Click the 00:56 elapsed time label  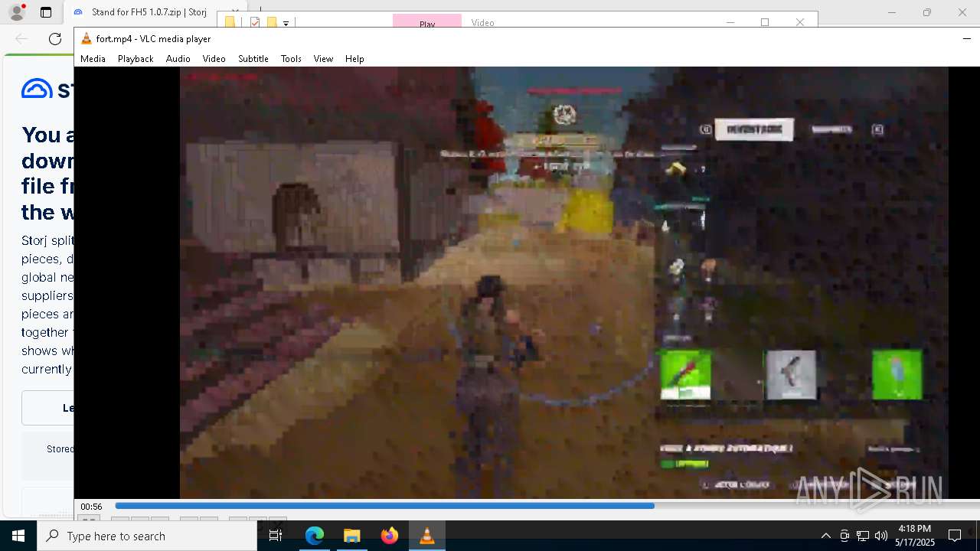92,507
